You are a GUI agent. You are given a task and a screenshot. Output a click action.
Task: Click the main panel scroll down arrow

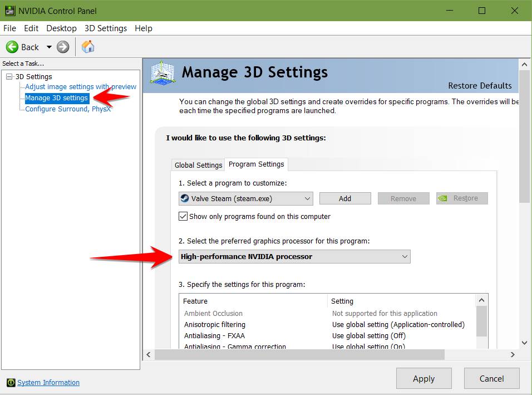tap(524, 343)
